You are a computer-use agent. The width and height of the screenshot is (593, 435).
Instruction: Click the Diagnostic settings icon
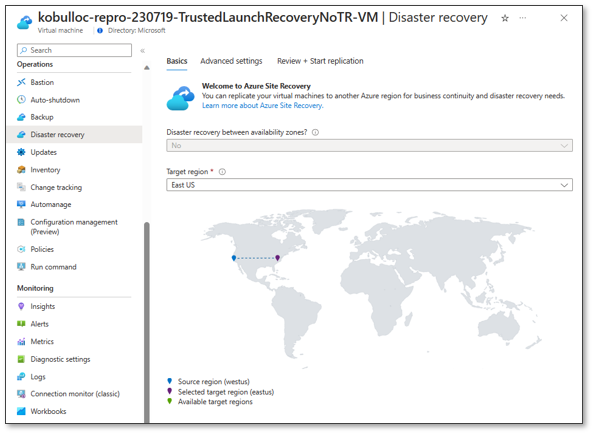tap(21, 359)
